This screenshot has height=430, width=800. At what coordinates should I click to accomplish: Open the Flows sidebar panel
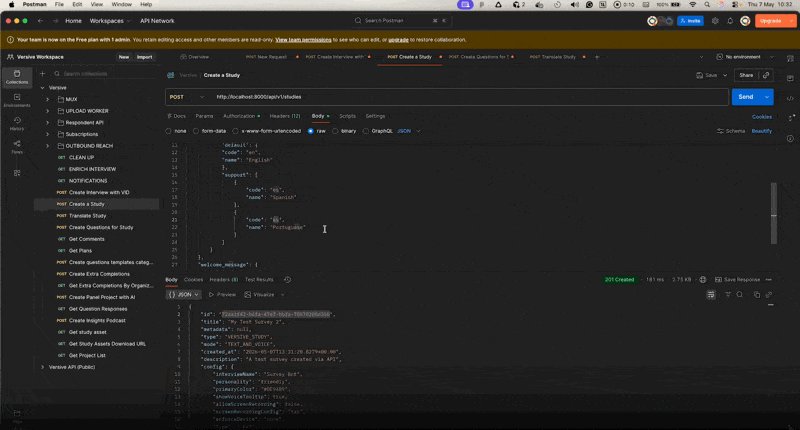coord(17,147)
